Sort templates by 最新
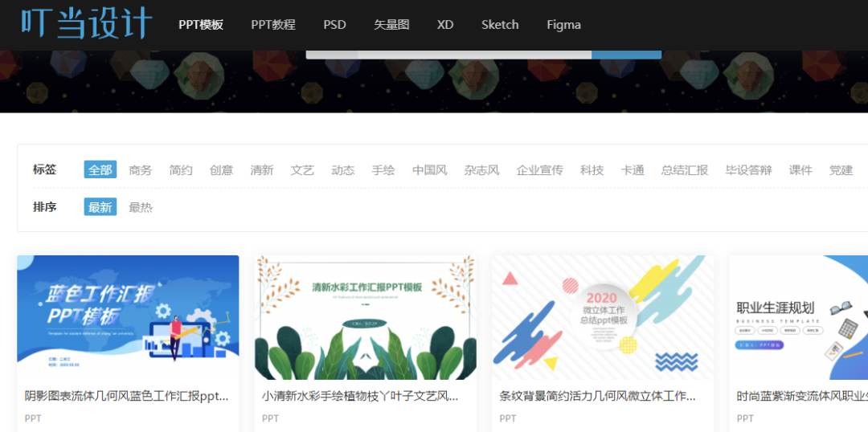The height and width of the screenshot is (432, 868). click(100, 207)
